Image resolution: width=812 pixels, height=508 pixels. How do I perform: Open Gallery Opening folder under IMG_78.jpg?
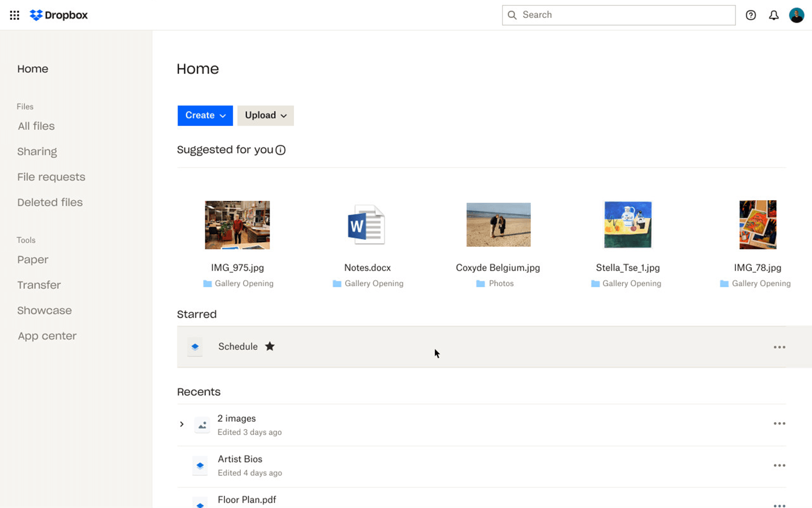[761, 284]
